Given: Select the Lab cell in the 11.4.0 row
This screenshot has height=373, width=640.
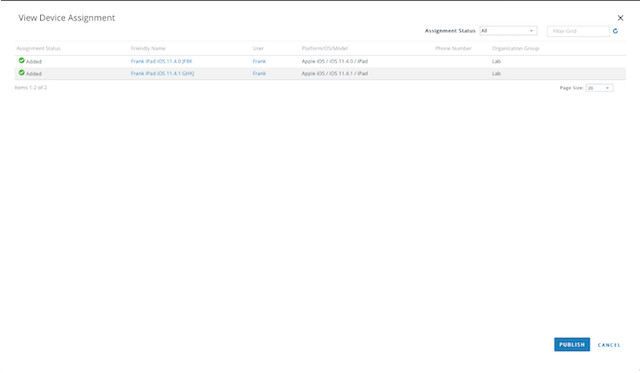Looking at the screenshot, I should 496,61.
